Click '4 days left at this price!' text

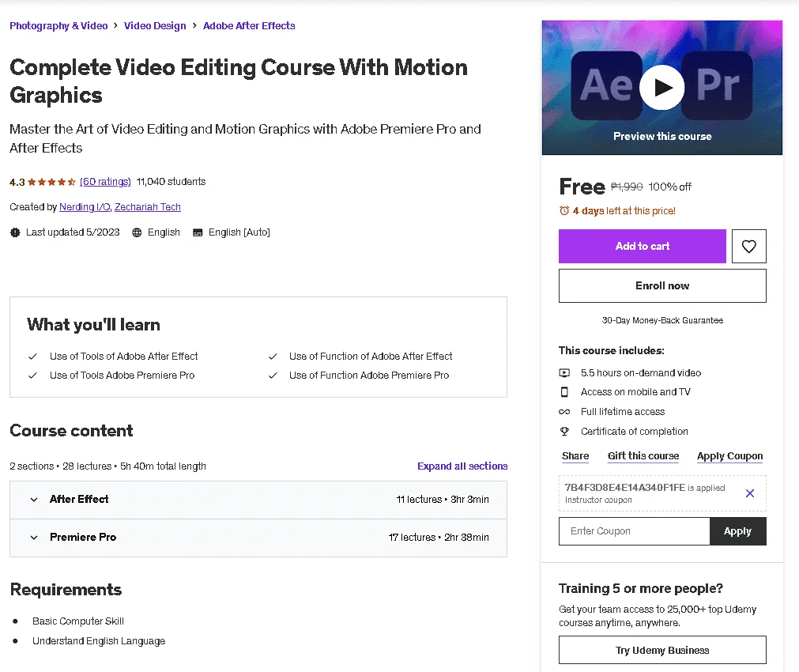[x=624, y=211]
